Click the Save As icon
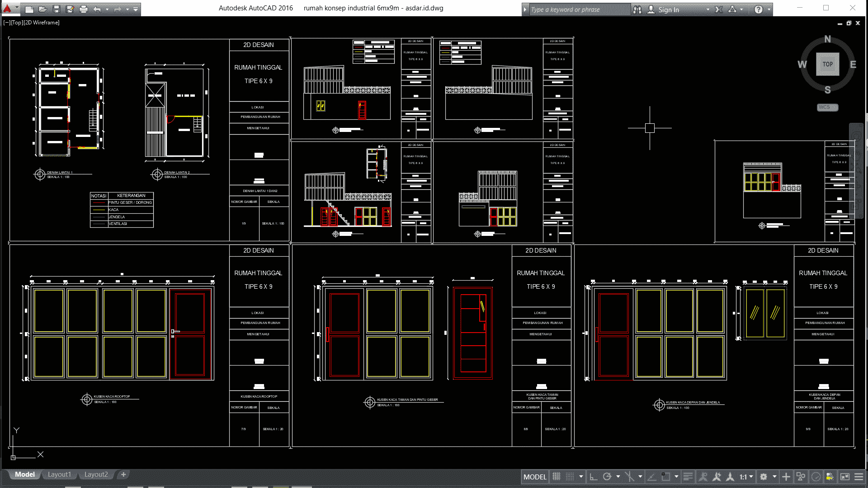The width and height of the screenshot is (868, 488). (70, 9)
